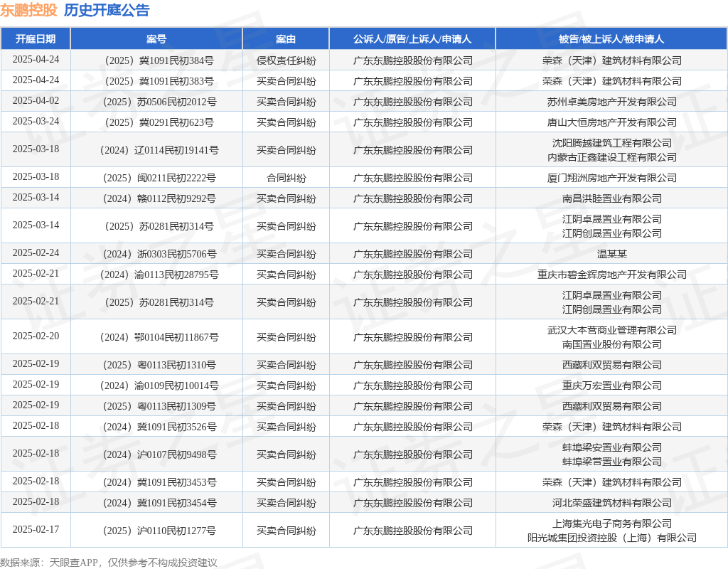Click defendant 重庆万宏置业有限公司
Viewport: 728px width, 569px height.
(x=611, y=385)
